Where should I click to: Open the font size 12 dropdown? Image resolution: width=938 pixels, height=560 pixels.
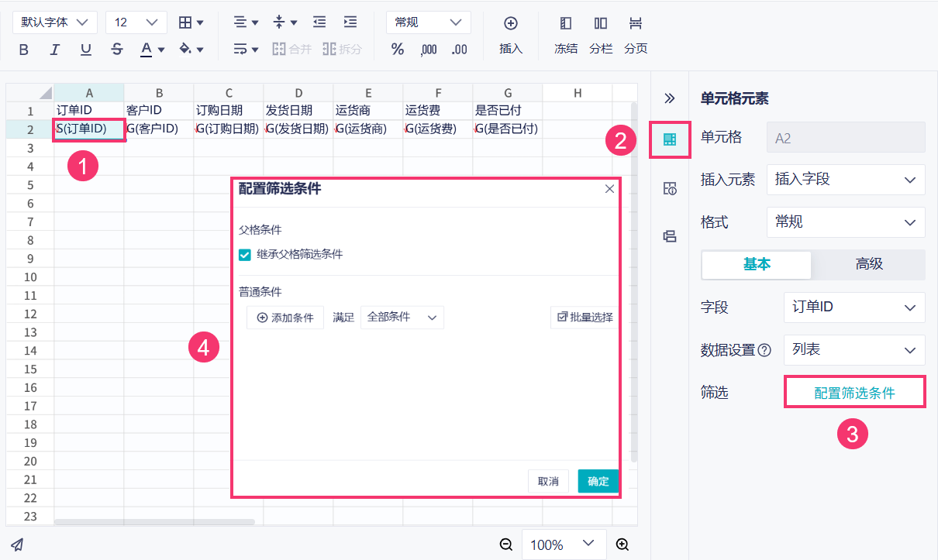click(x=136, y=22)
